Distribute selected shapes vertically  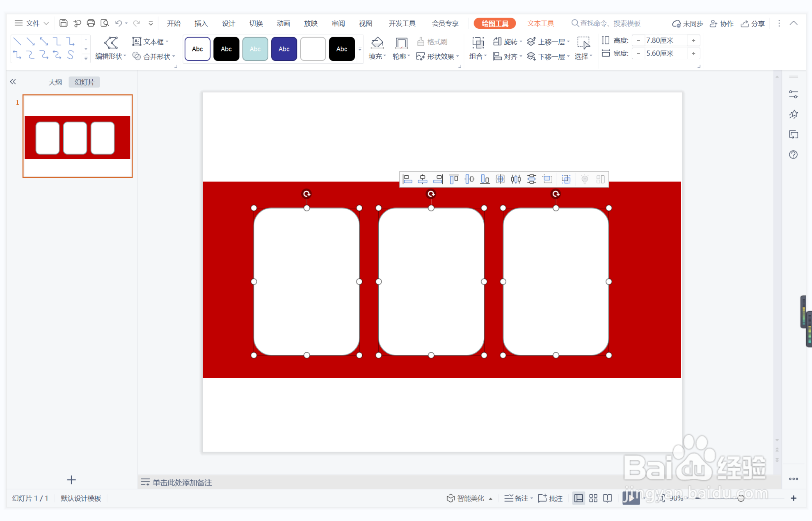531,179
